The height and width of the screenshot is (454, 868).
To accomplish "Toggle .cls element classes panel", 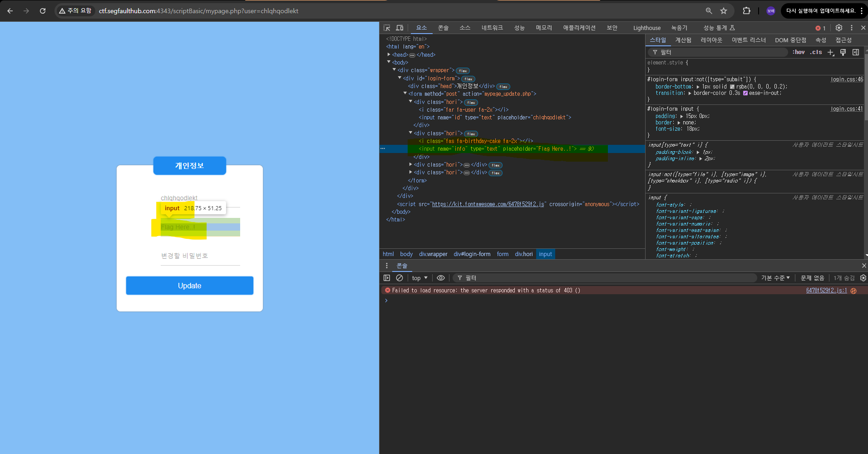I will 816,52.
